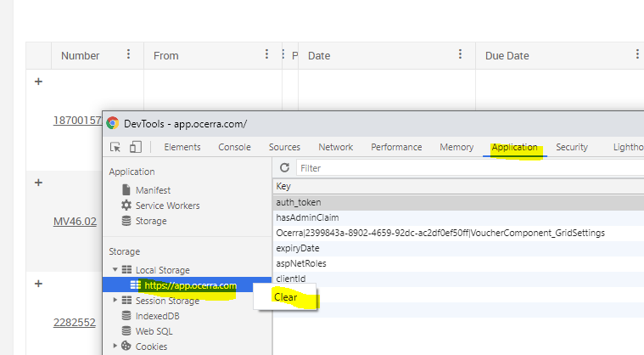Image resolution: width=644 pixels, height=355 pixels.
Task: Select the hasAdminClaim key row
Action: (458, 217)
